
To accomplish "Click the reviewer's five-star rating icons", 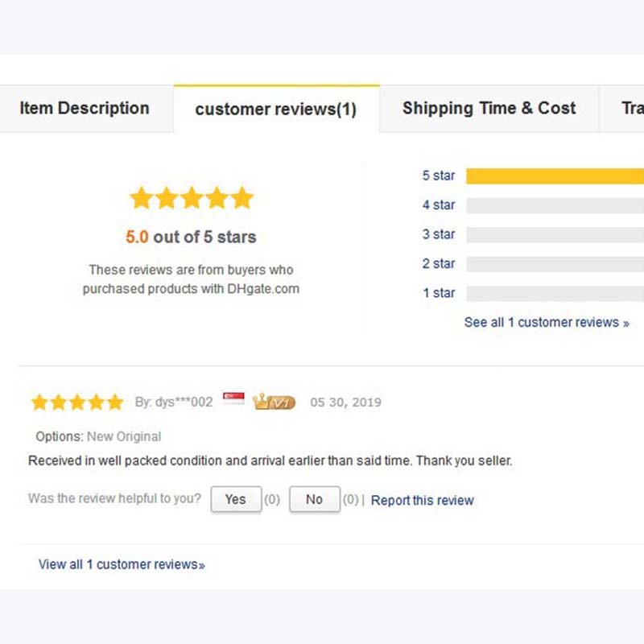I will click(x=77, y=402).
